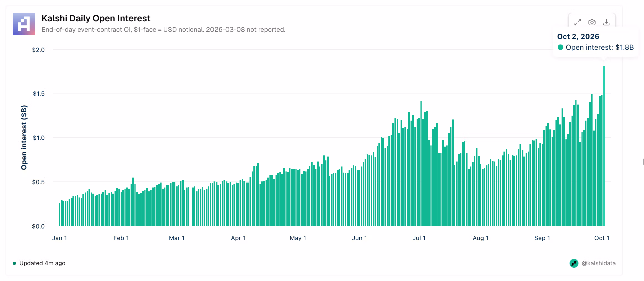Screen dimensions: 644x281
Task: Click the 'Jun 1' x-axis label
Action: tap(360, 238)
